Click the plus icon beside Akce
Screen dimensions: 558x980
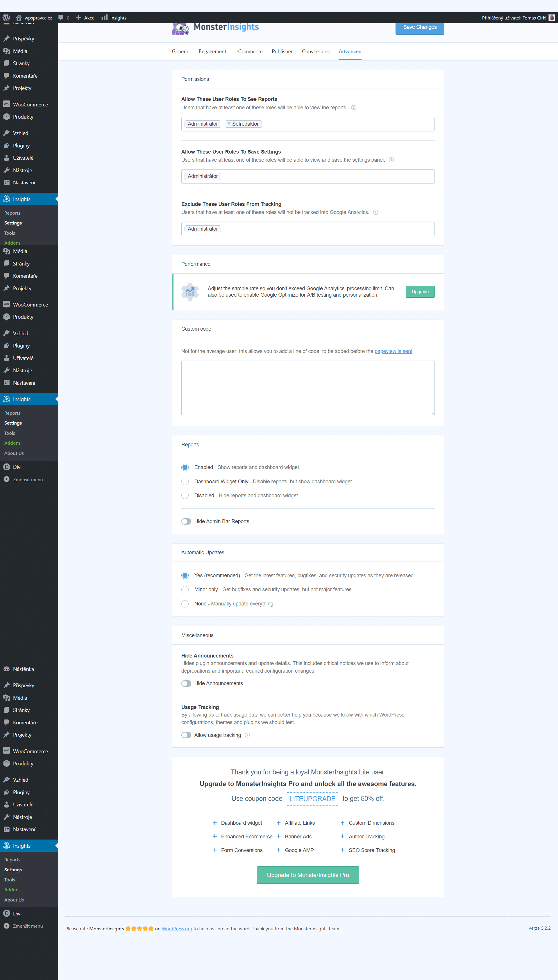pos(78,18)
